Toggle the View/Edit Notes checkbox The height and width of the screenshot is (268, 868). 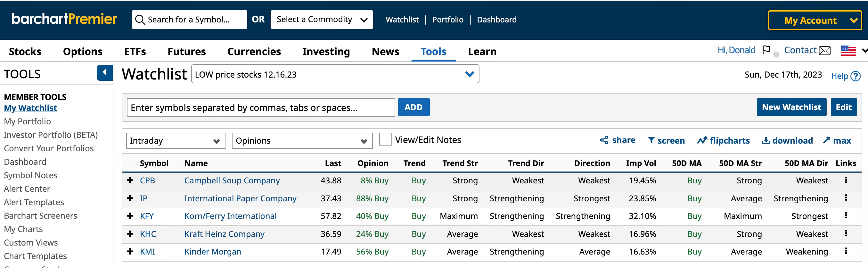(386, 139)
